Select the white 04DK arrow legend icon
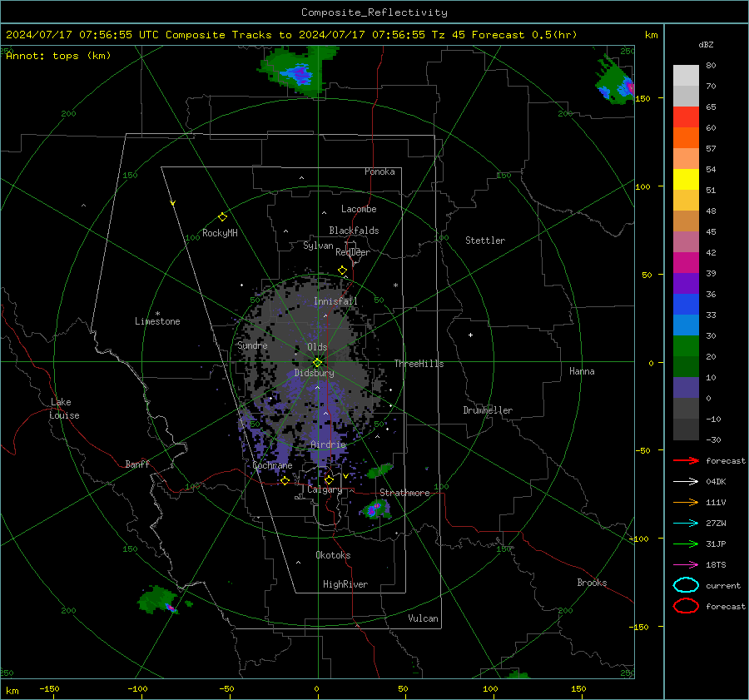The width and height of the screenshot is (749, 700). click(686, 481)
